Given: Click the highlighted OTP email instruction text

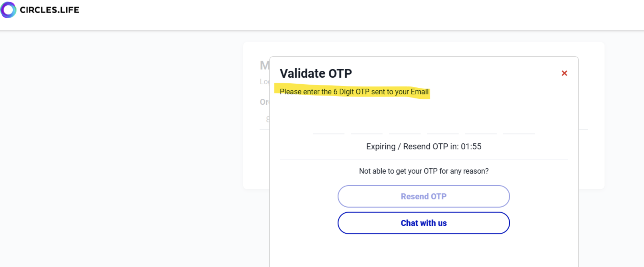Looking at the screenshot, I should point(354,92).
